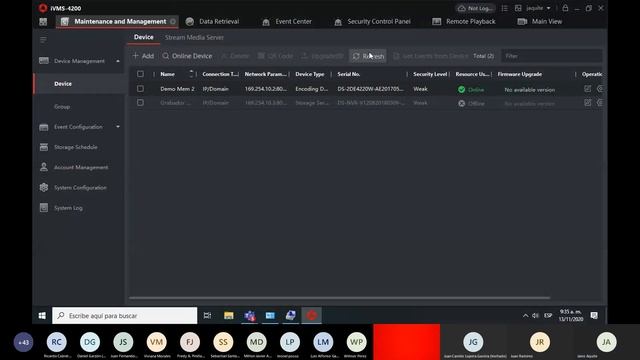Search for Online Device
Screen dimensions: 640x360
tap(187, 56)
